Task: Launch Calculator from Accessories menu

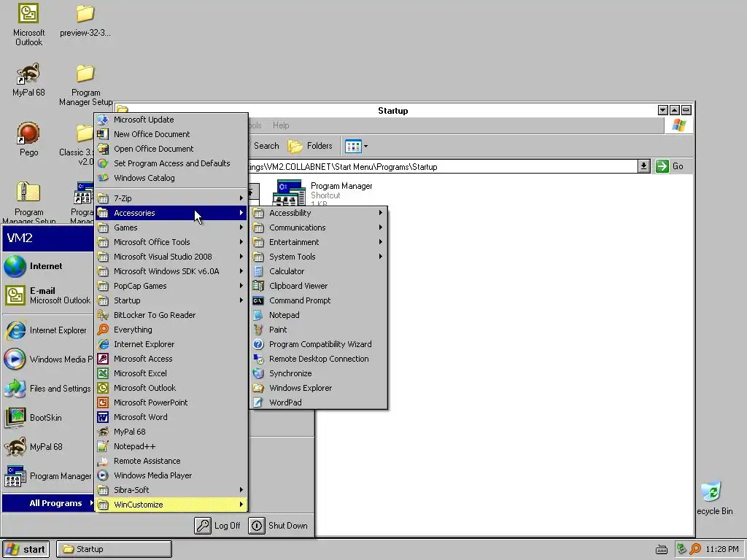Action: (318, 271)
